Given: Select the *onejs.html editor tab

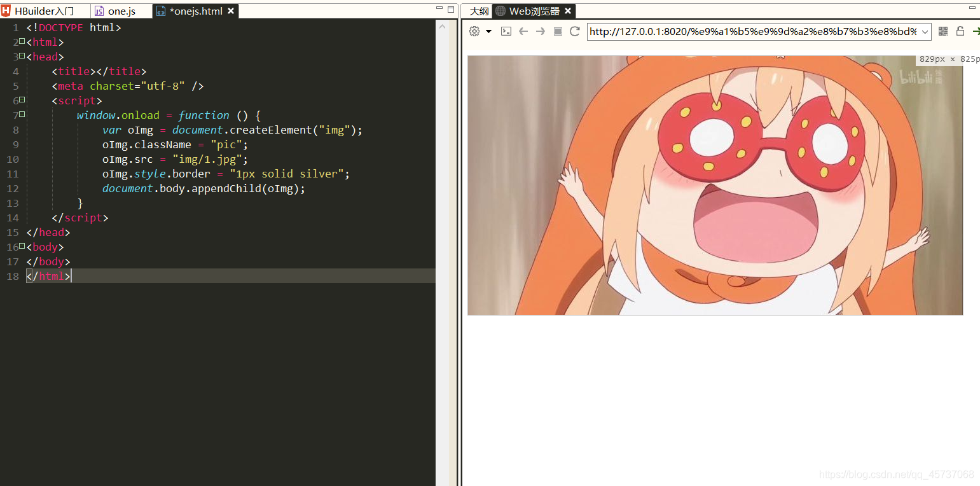Looking at the screenshot, I should pos(197,11).
